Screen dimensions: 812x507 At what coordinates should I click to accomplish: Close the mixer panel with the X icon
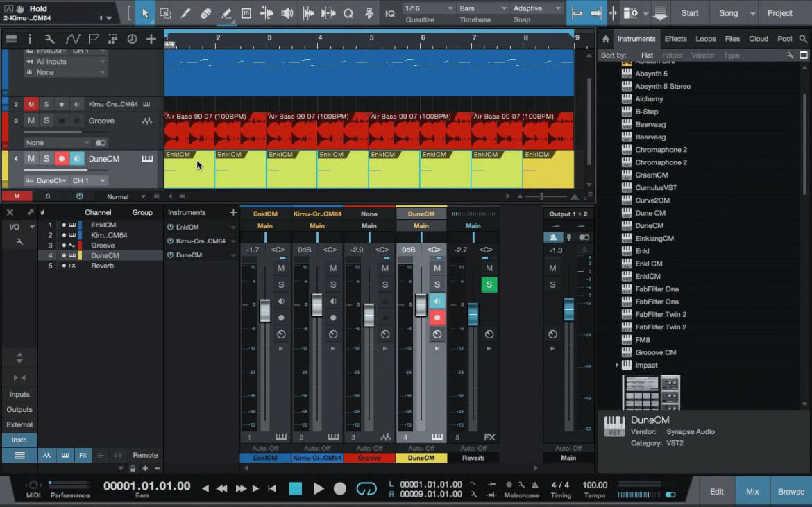coord(10,212)
